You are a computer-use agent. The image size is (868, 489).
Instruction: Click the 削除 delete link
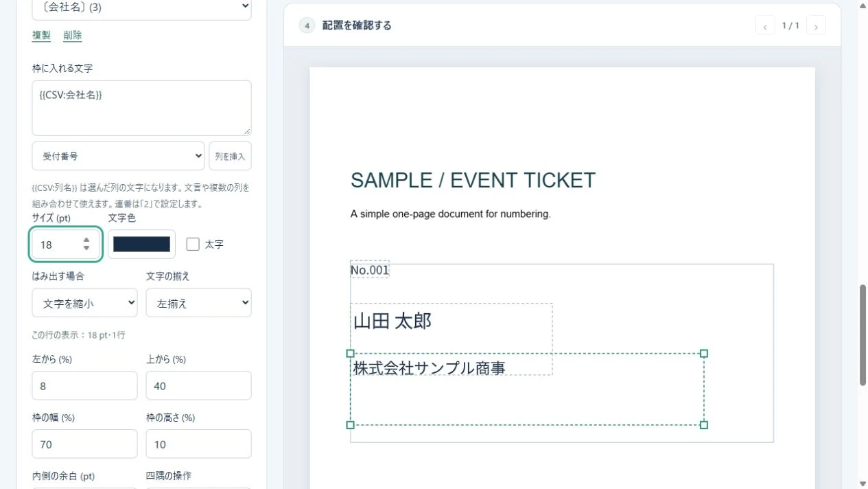(73, 36)
